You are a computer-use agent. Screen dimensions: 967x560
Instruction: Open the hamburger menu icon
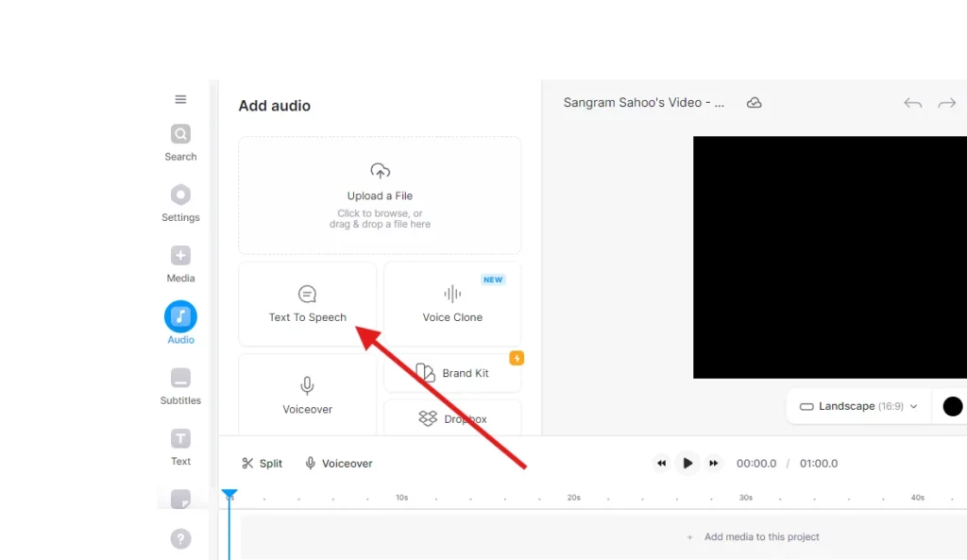coord(180,99)
